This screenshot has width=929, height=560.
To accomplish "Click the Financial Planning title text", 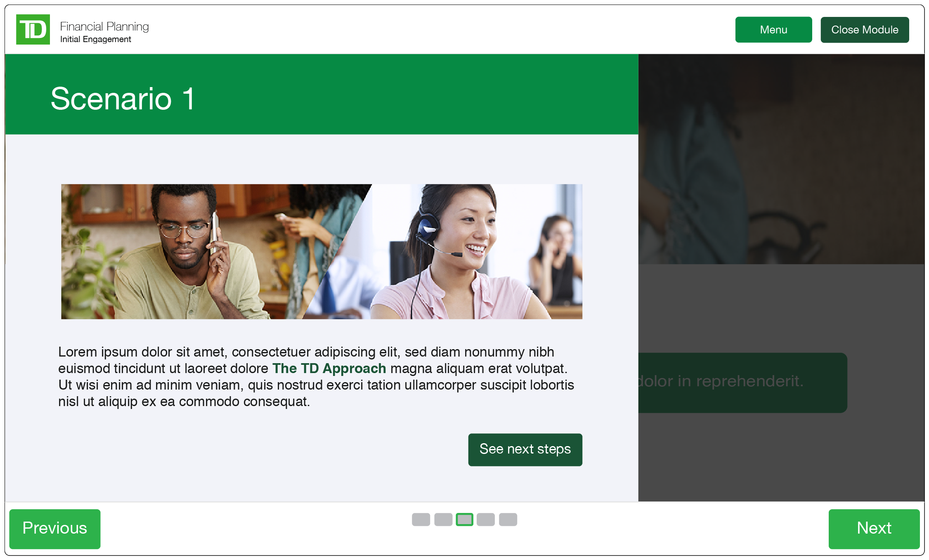I will 104,26.
